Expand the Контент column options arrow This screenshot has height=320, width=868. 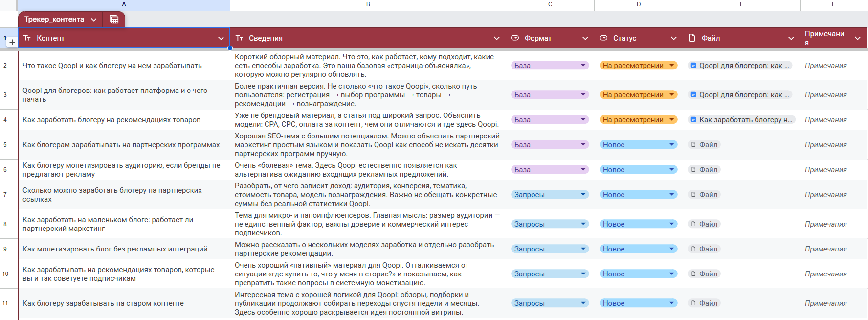coord(221,38)
